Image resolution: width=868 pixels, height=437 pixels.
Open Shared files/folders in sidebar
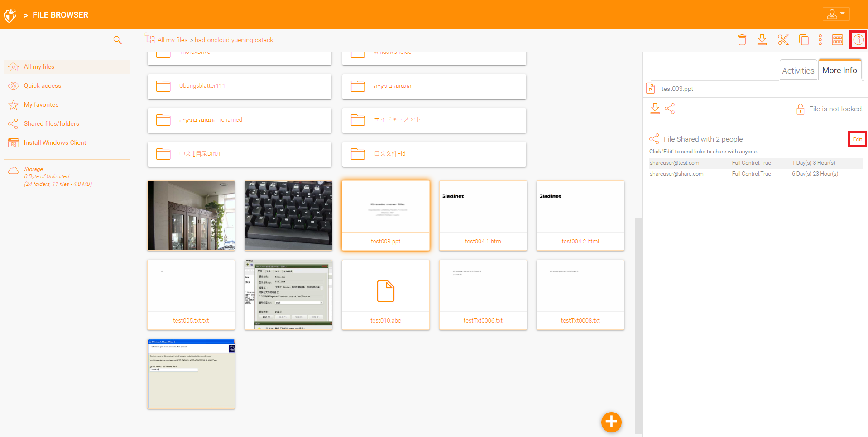[51, 123]
